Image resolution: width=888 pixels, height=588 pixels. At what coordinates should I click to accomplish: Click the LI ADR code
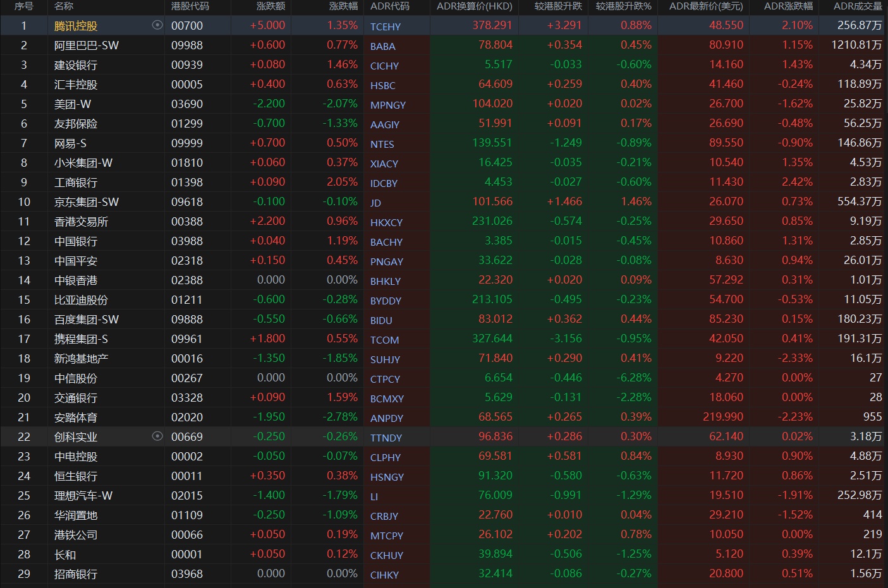click(x=374, y=496)
